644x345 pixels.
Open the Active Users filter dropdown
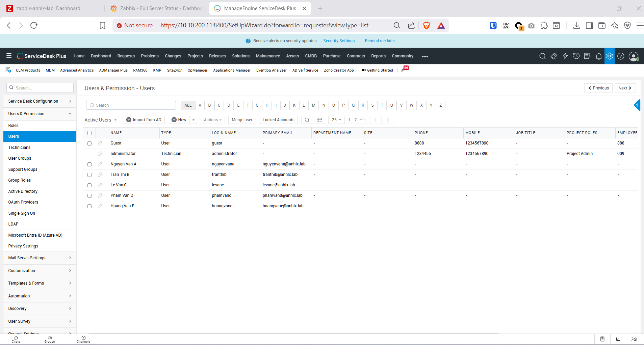101,120
